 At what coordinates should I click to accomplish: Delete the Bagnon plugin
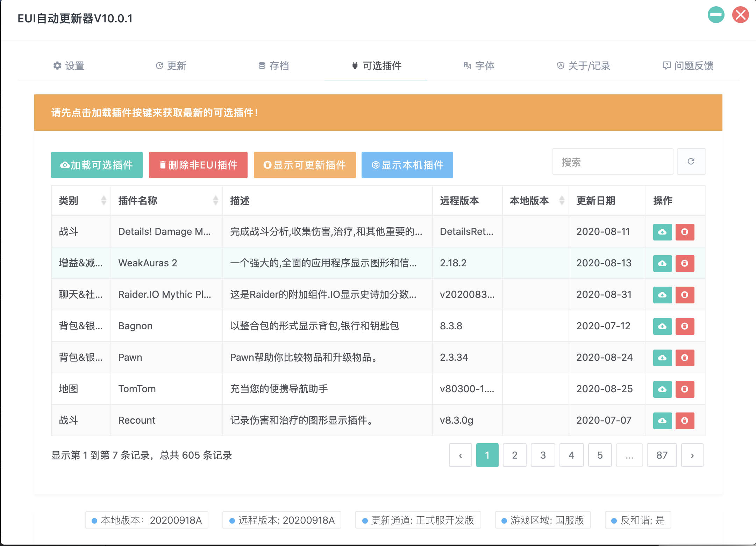pyautogui.click(x=685, y=326)
